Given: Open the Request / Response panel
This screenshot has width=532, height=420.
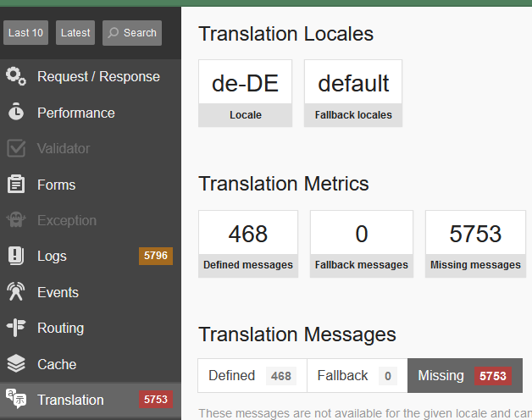Looking at the screenshot, I should 91,77.
